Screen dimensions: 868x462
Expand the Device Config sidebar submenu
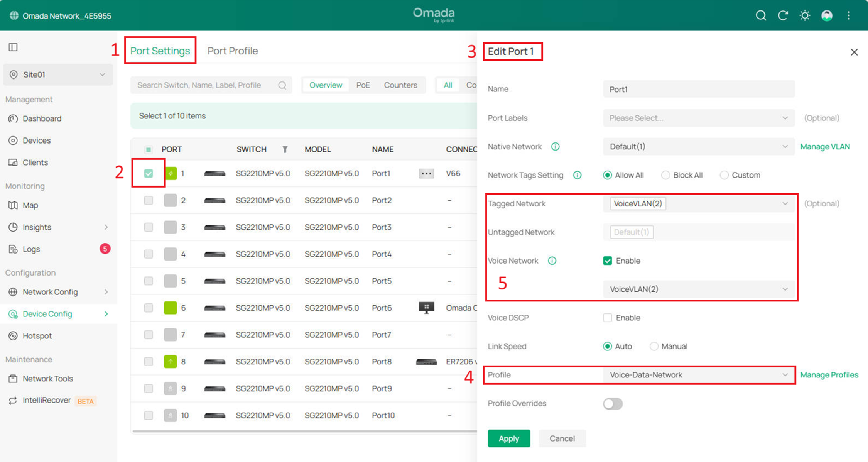(106, 314)
